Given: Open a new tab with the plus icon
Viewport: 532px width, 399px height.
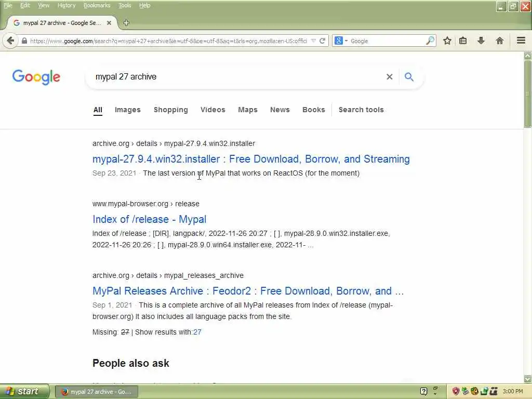Looking at the screenshot, I should [x=126, y=23].
